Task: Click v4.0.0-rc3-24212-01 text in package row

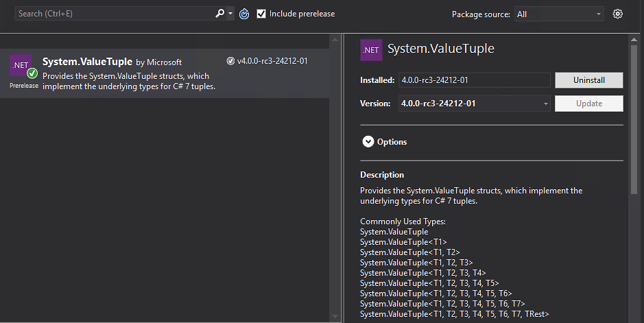Action: (x=272, y=61)
